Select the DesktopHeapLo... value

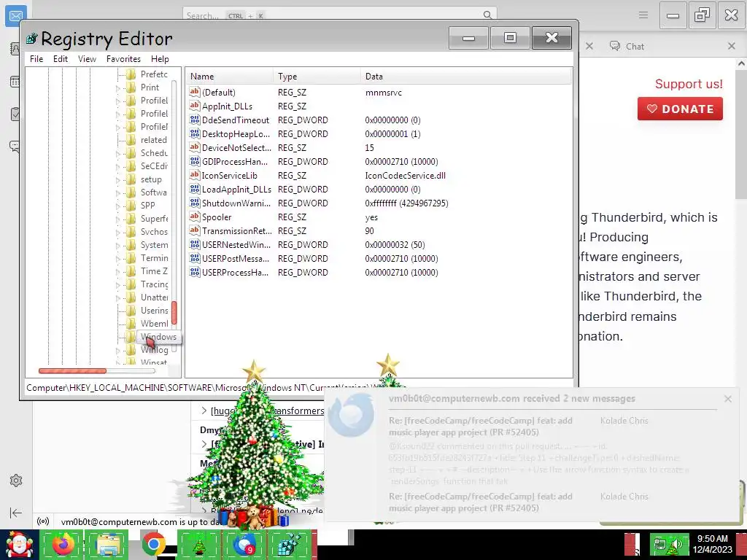236,134
